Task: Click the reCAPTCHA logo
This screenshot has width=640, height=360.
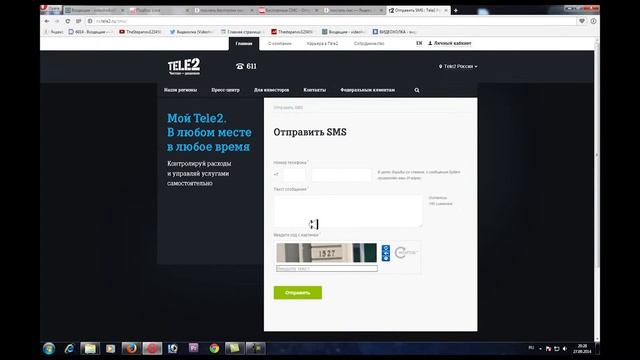Action: tap(406, 253)
